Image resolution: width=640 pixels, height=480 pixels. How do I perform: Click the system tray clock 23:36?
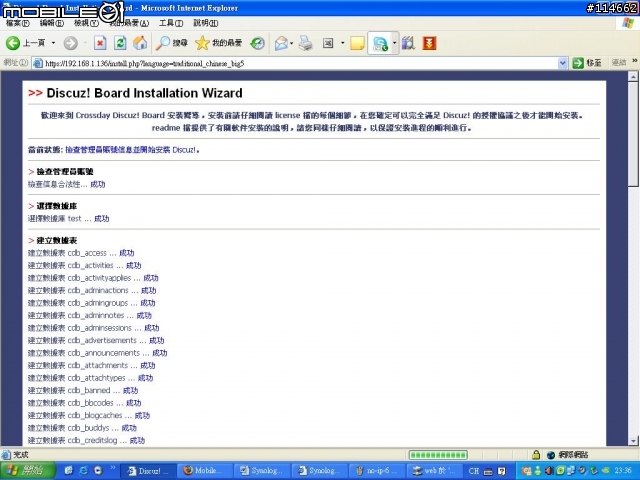[x=623, y=470]
